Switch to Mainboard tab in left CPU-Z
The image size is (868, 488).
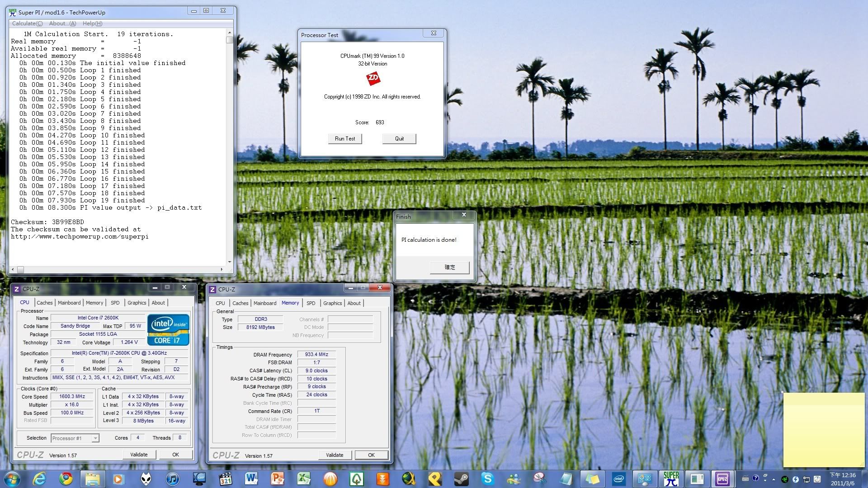[x=69, y=303]
